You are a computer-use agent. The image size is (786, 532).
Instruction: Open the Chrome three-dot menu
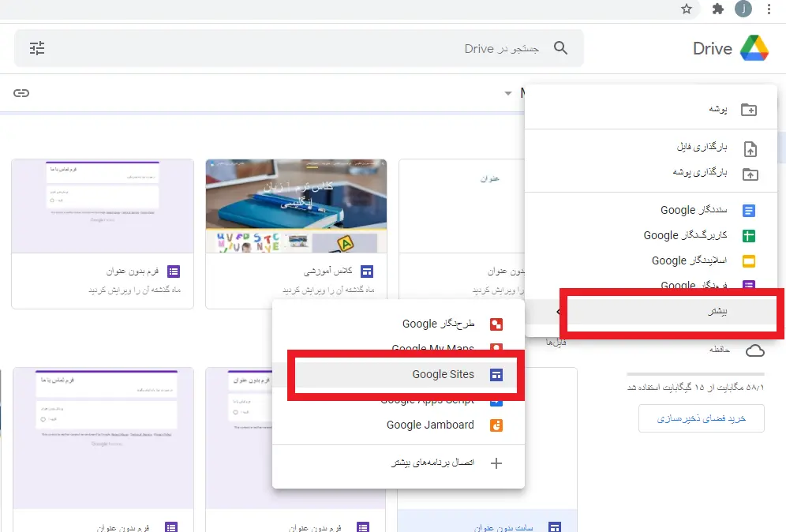769,9
